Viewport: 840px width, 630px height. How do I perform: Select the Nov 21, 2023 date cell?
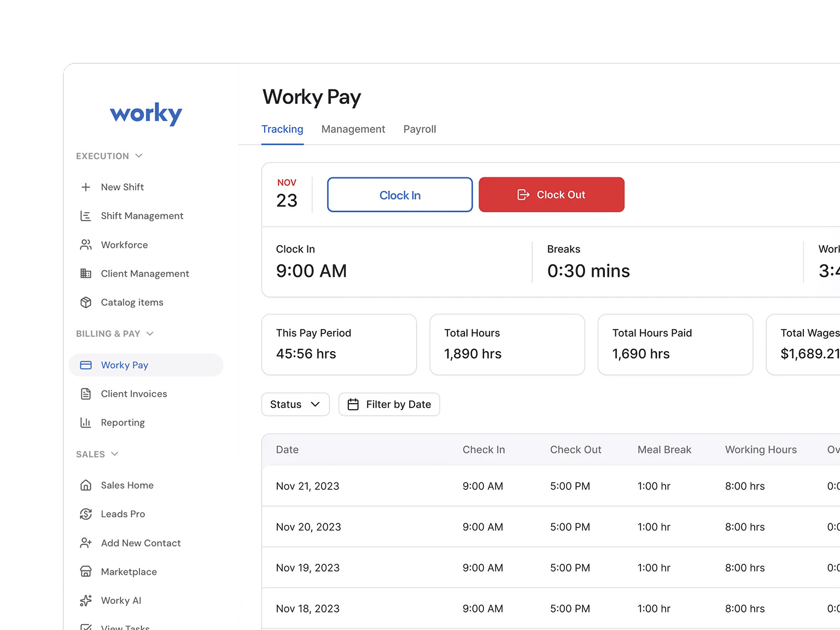tap(308, 486)
